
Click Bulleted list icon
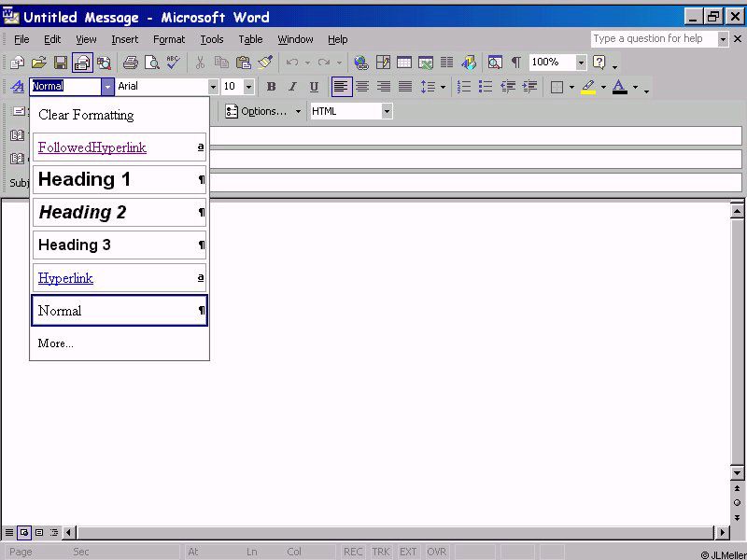(486, 87)
